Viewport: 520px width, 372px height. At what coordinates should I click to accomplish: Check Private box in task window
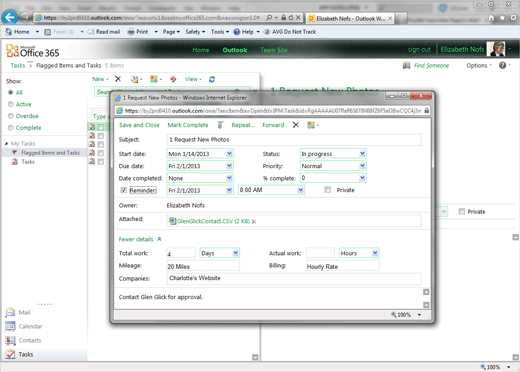click(328, 190)
